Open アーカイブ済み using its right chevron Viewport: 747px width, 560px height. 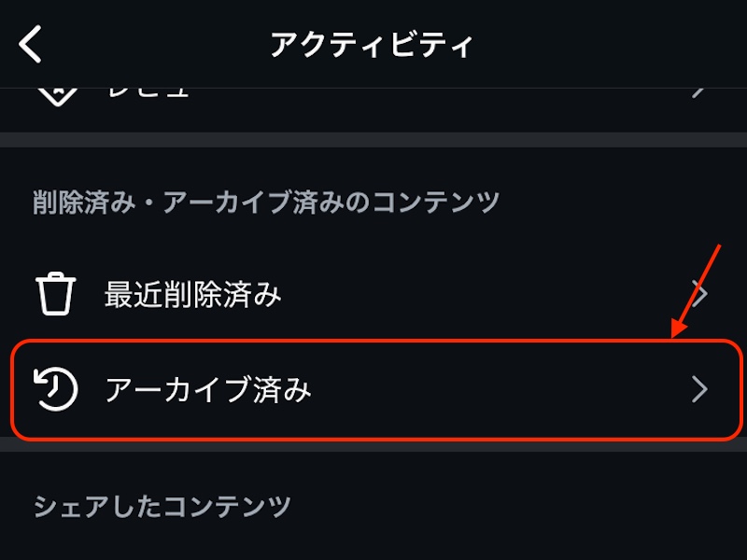[x=699, y=389]
